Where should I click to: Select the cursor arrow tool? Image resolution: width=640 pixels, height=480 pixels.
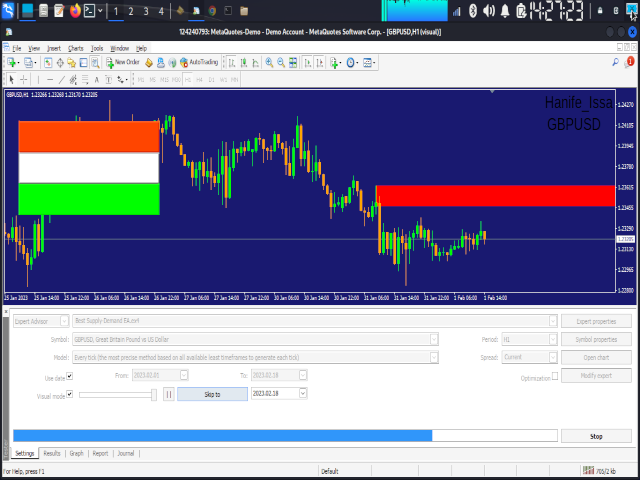[11, 80]
